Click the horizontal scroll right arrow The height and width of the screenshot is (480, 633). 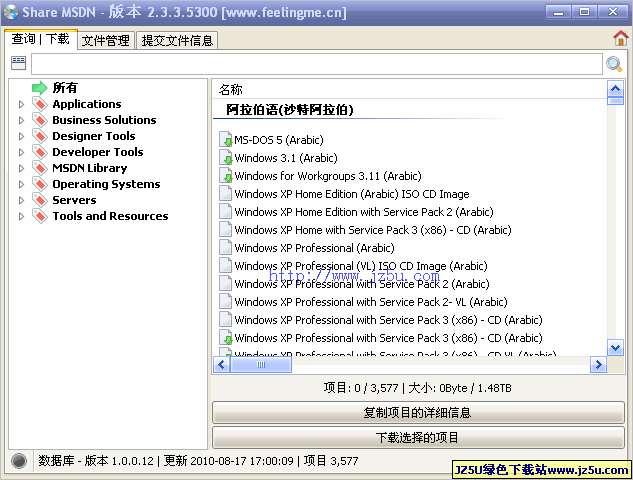pyautogui.click(x=598, y=365)
